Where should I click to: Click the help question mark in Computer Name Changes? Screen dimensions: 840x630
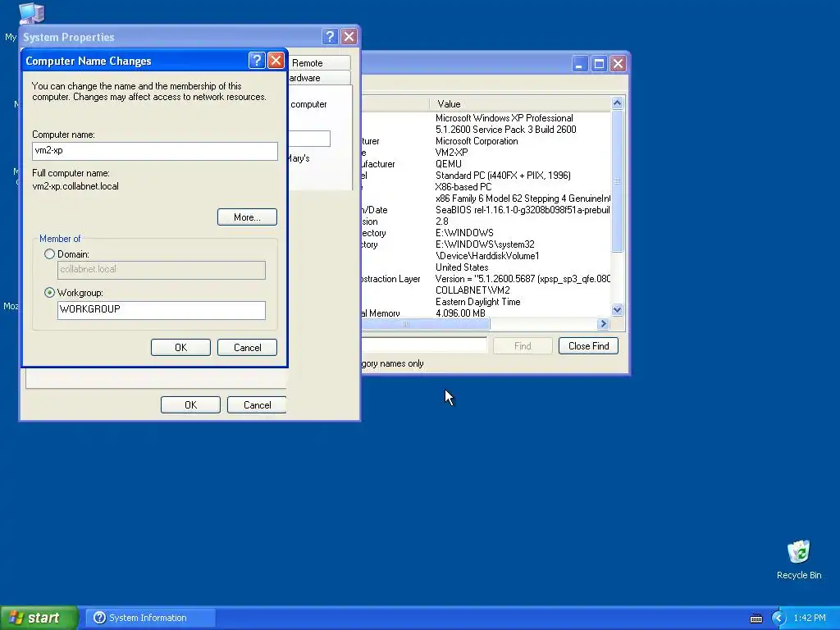257,61
